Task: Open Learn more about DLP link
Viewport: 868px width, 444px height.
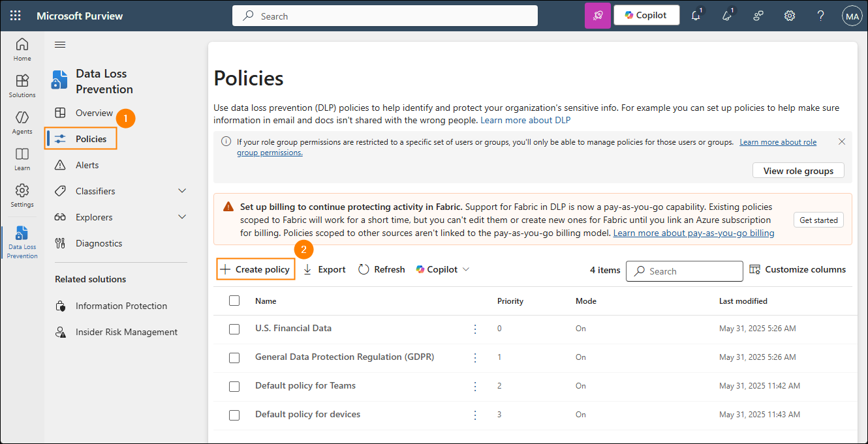Action: coord(525,121)
